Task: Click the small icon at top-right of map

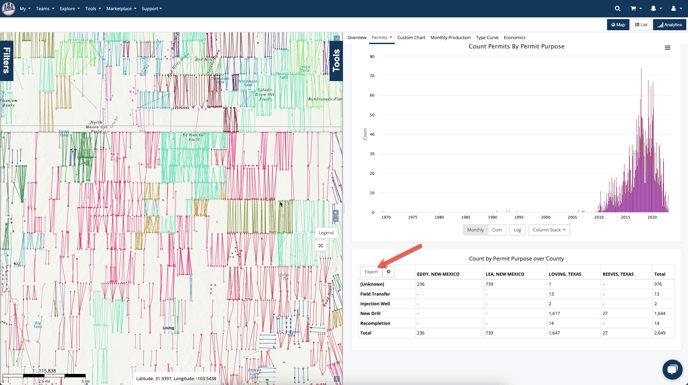Action: point(337,38)
